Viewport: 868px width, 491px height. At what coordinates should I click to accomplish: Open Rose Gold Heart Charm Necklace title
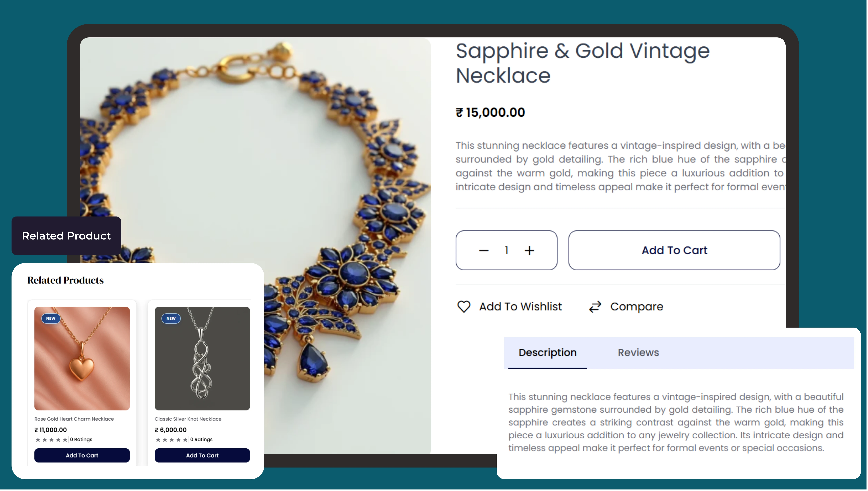coord(74,419)
